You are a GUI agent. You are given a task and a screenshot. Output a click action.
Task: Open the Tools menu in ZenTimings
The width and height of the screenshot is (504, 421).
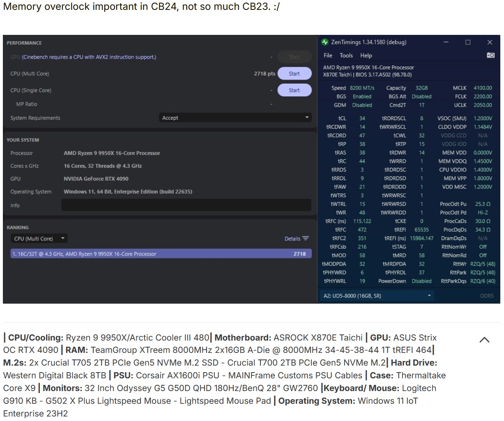click(x=346, y=55)
